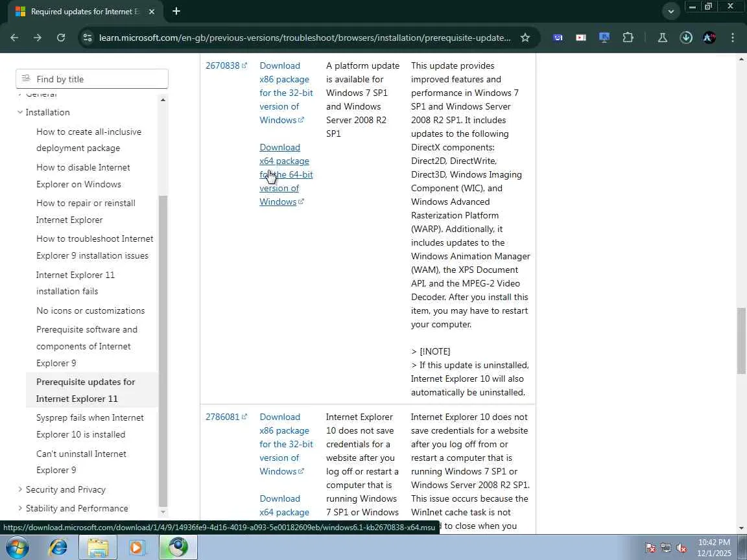Click the blue screen-capture extension icon
The image size is (747, 560).
558,38
